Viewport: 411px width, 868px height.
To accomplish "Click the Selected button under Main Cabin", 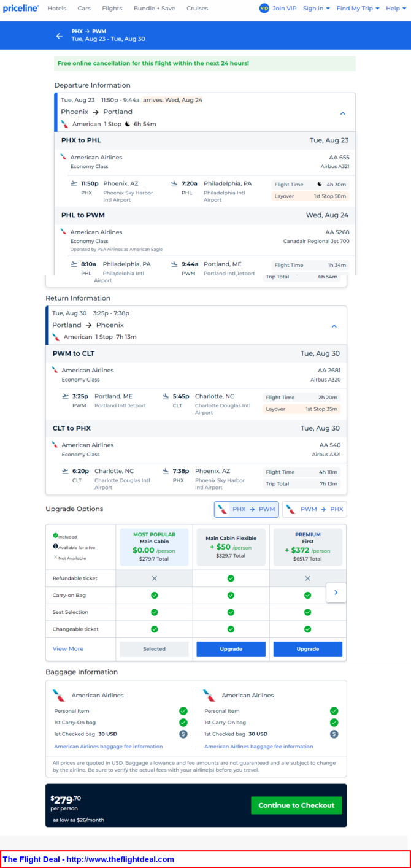I will [154, 649].
